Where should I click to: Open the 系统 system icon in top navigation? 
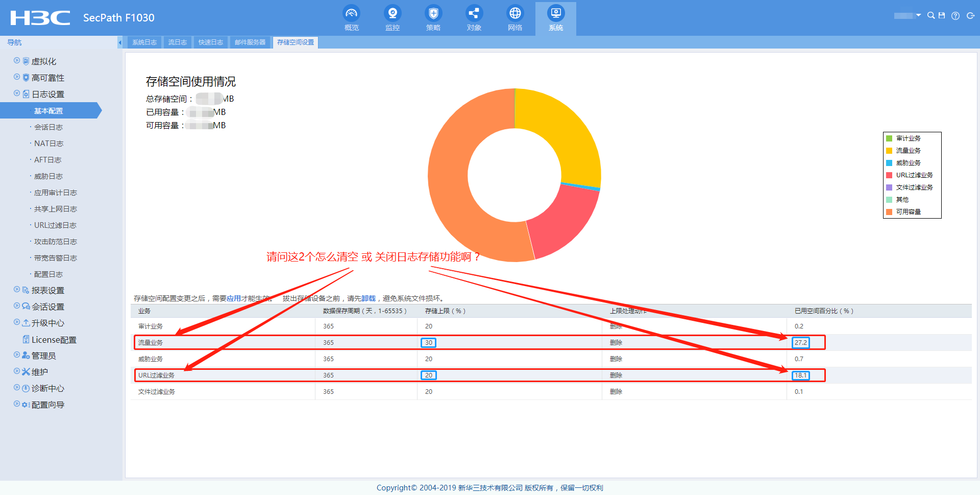(556, 13)
